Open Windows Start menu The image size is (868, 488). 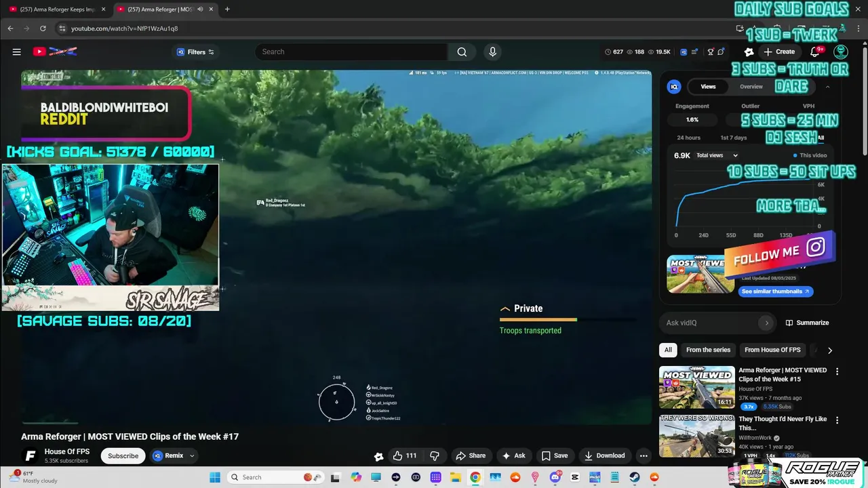tap(215, 477)
